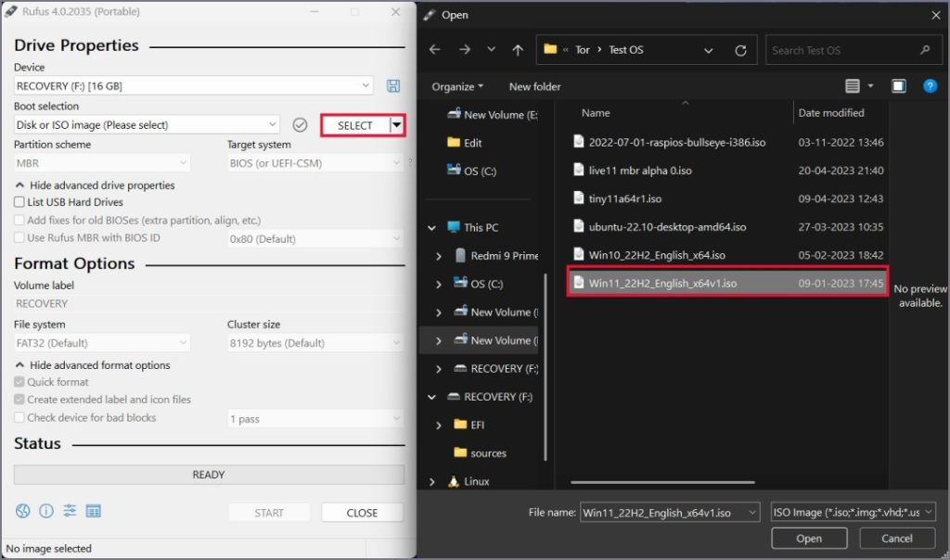Screen dimensions: 950x560
Task: Open the Device dropdown in Rufus
Action: click(x=193, y=86)
